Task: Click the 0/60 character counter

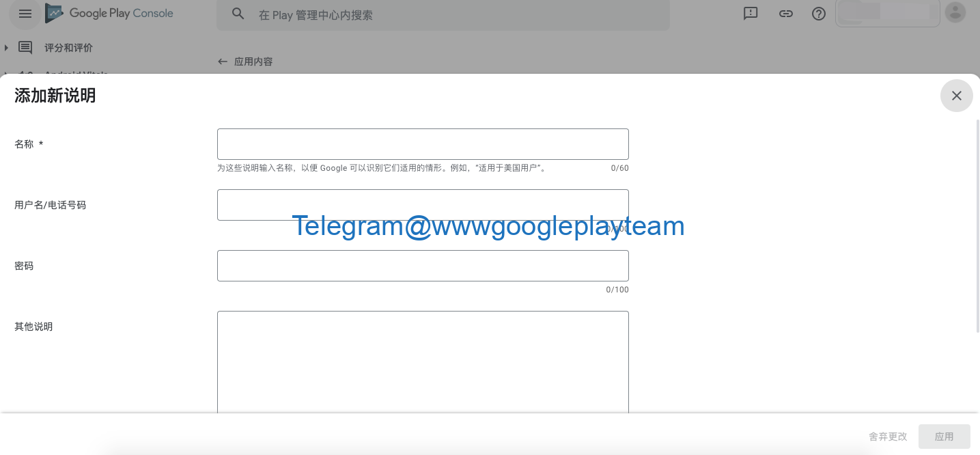Action: tap(620, 168)
